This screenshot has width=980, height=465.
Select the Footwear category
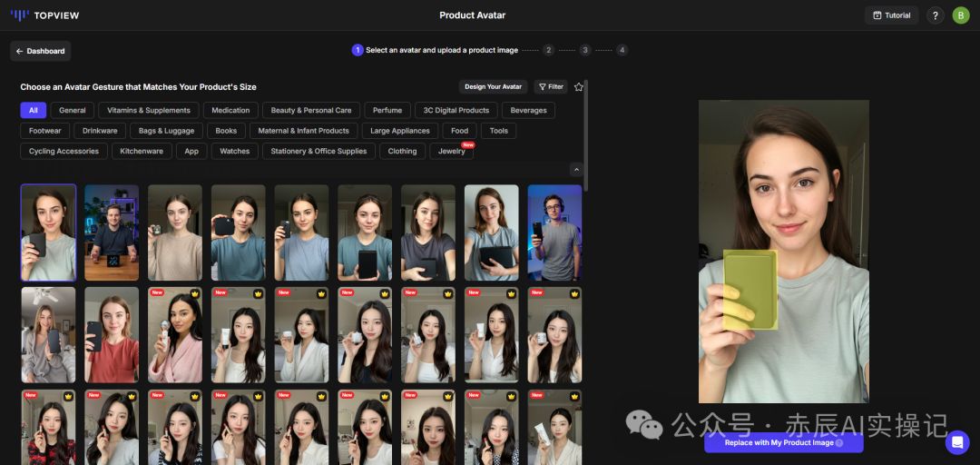point(45,131)
